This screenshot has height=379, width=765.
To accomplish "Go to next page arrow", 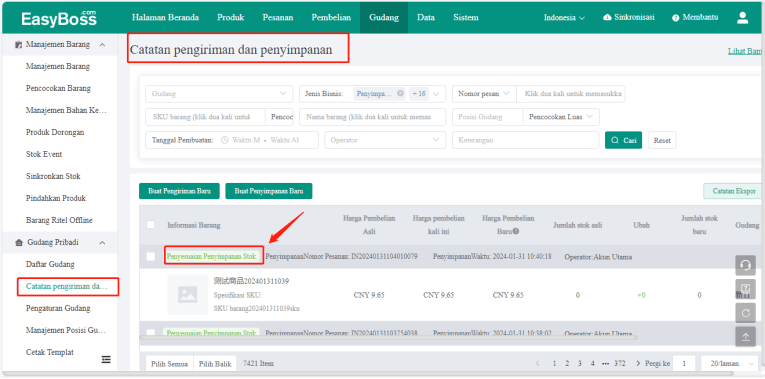I will (x=638, y=363).
